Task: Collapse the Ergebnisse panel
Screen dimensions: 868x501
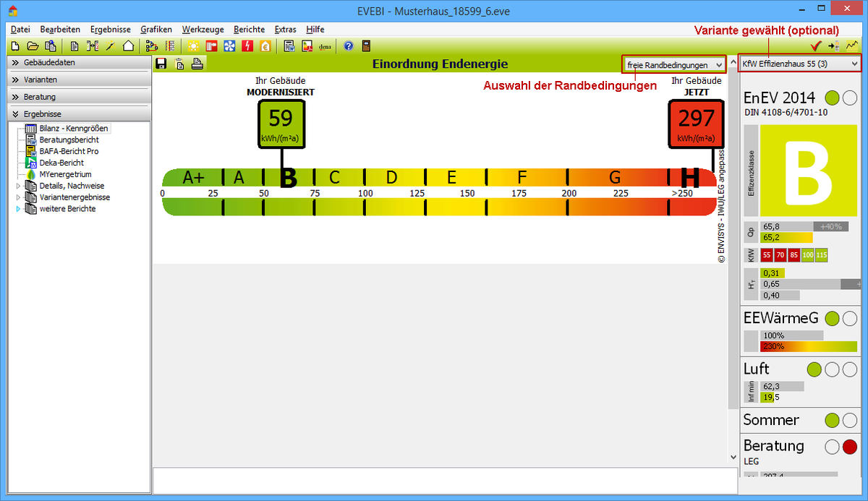Action: [x=78, y=114]
